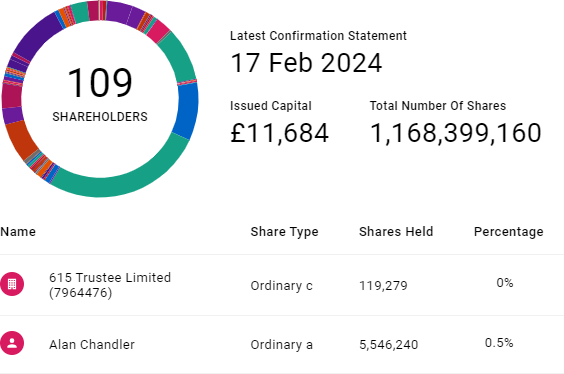The height and width of the screenshot is (374, 564).
Task: Select the blue segment on the donut chart
Action: pyautogui.click(x=187, y=110)
